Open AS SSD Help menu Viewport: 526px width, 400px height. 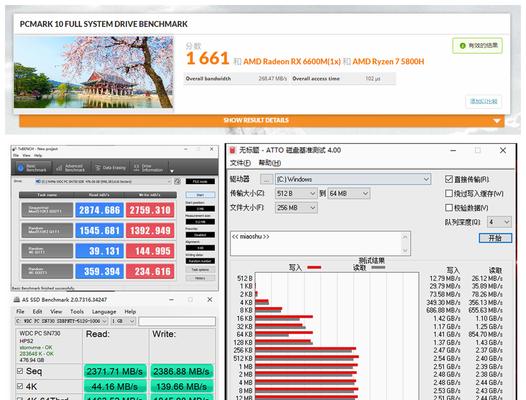pyautogui.click(x=130, y=311)
